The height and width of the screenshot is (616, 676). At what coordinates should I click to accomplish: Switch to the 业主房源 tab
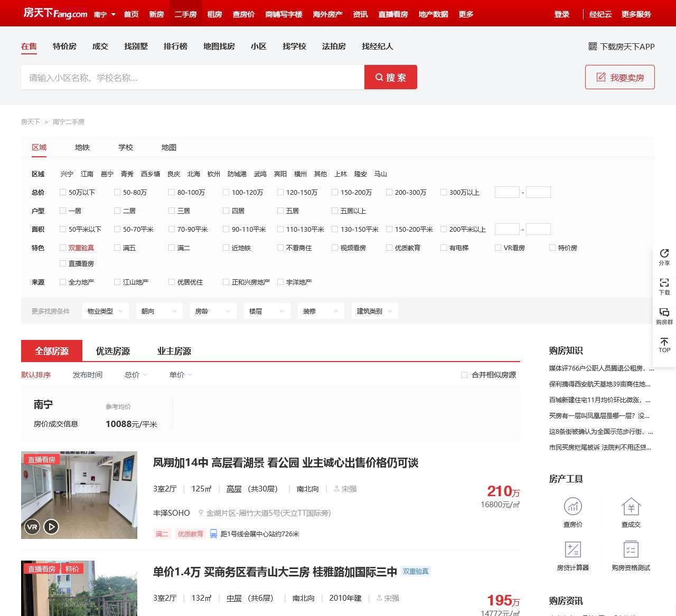click(174, 351)
